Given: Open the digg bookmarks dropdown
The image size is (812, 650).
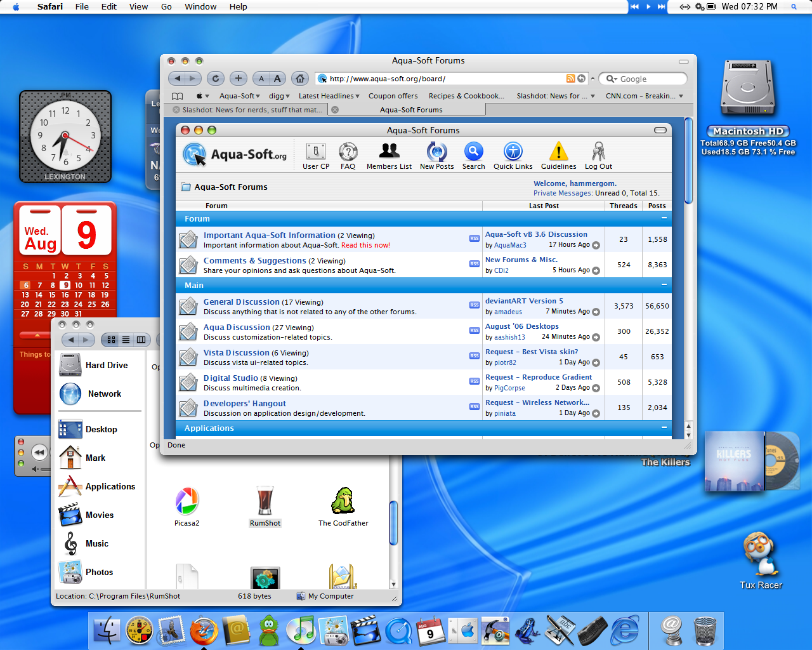Looking at the screenshot, I should (279, 96).
